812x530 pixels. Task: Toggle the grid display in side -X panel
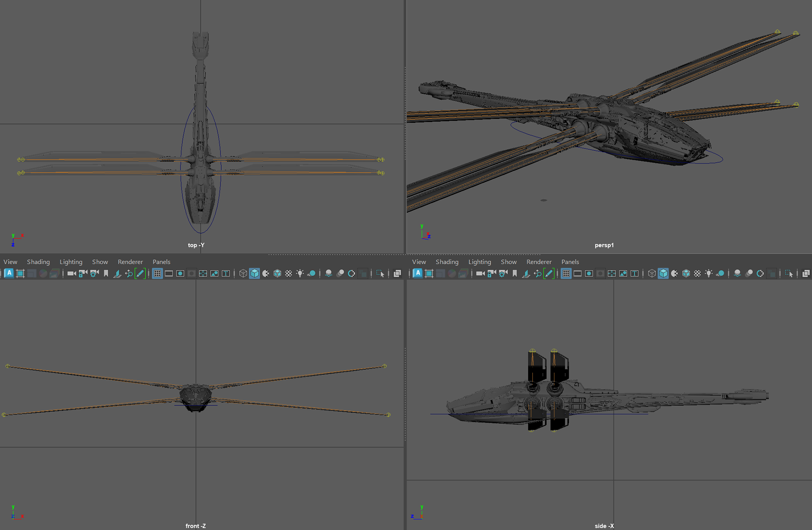click(566, 273)
